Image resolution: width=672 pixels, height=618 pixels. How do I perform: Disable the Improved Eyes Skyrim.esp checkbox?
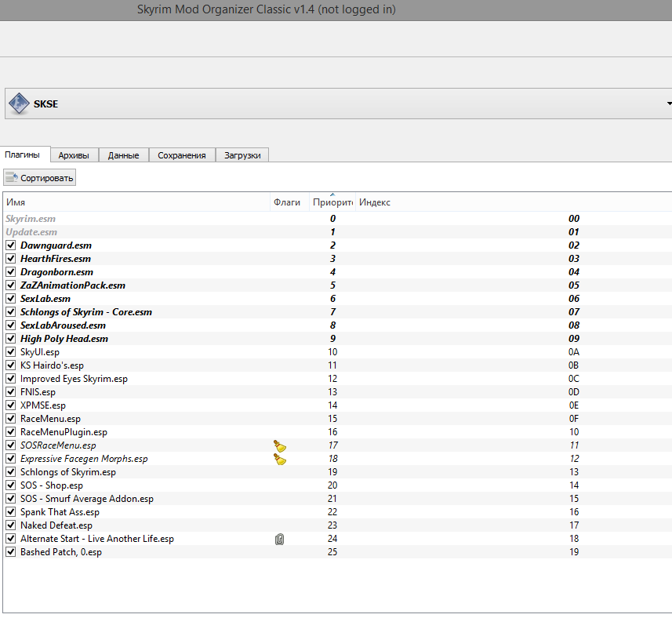[11, 379]
